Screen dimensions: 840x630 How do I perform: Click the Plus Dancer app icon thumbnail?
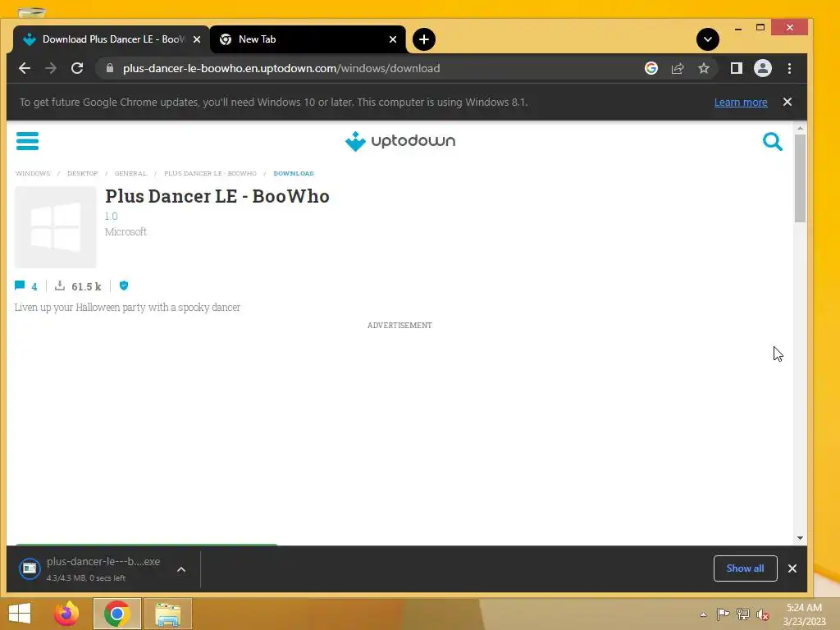tap(56, 227)
